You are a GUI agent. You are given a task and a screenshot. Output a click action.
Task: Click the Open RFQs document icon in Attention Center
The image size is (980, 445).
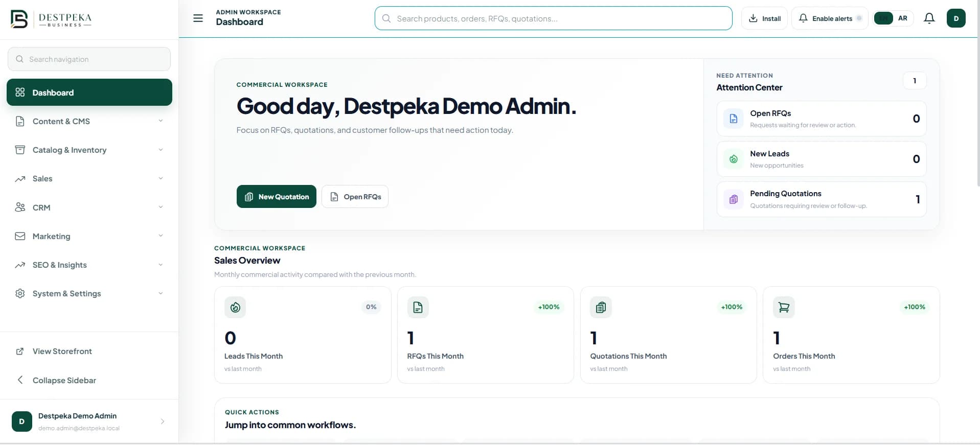pos(734,119)
